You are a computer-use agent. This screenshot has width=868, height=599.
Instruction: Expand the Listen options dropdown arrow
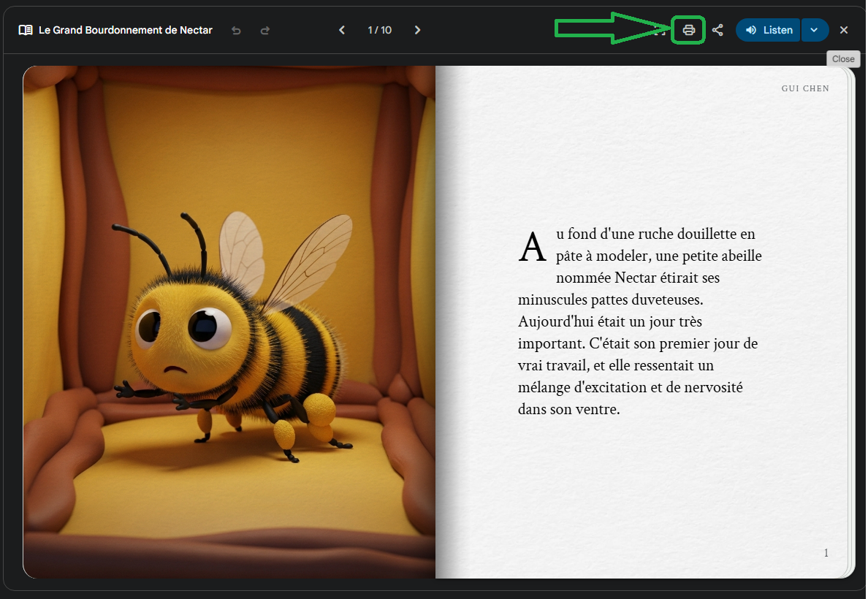point(815,30)
